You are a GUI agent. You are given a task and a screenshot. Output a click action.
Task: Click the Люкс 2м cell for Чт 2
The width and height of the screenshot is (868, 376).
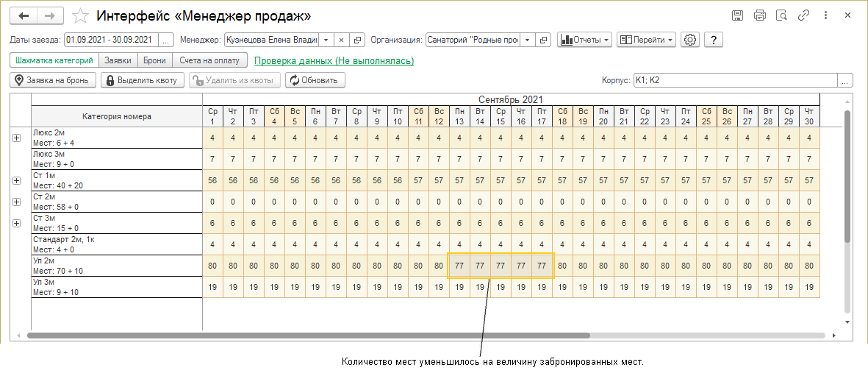pos(233,138)
